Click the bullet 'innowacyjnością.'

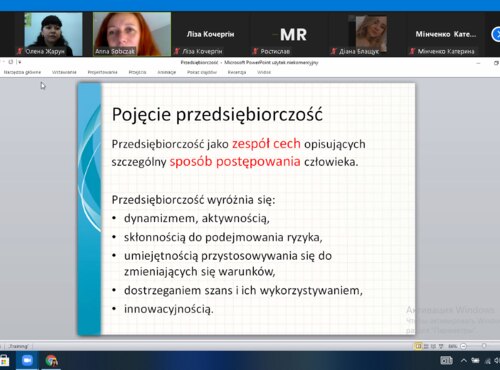169,309
